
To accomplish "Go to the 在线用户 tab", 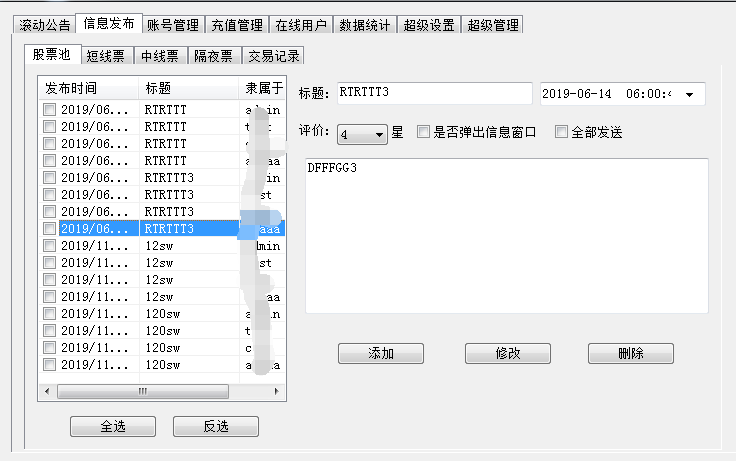I will click(301, 25).
